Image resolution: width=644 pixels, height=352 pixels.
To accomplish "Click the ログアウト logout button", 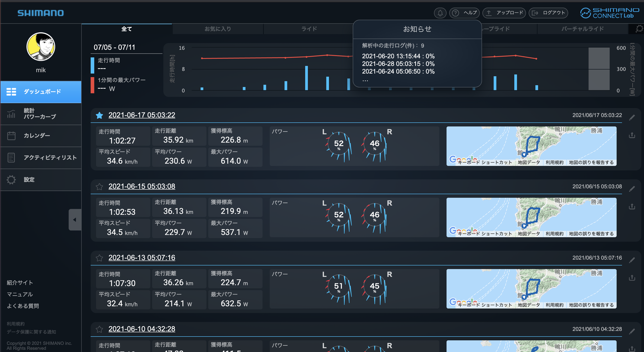I will (548, 13).
